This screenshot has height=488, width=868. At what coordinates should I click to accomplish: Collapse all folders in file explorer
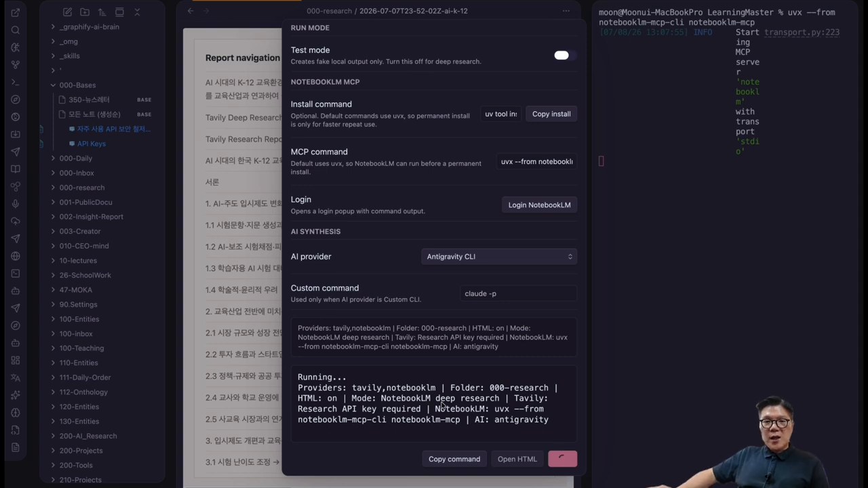137,12
